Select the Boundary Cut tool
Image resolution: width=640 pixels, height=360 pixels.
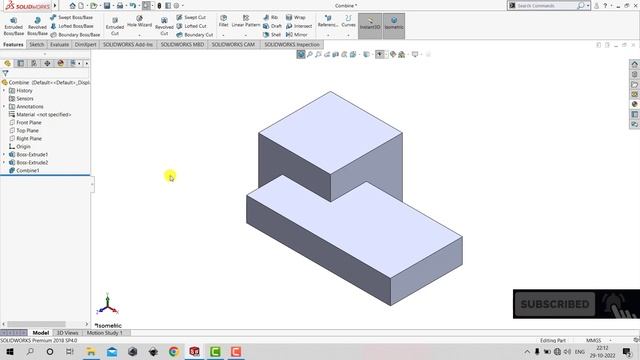click(x=194, y=35)
